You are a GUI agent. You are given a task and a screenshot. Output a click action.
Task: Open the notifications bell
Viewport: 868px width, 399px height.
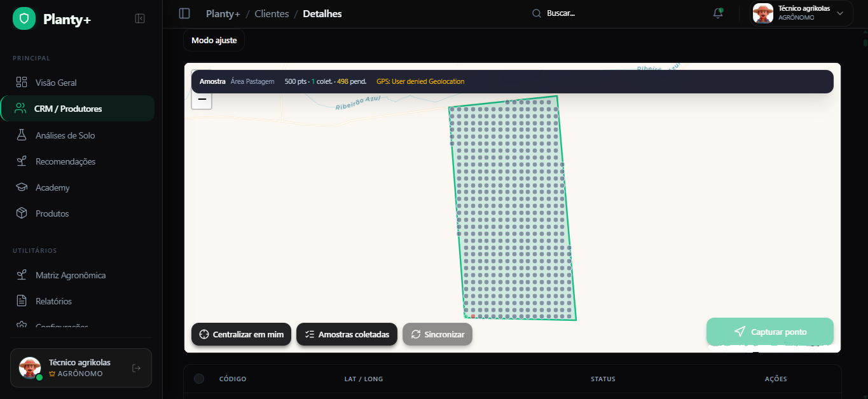[718, 13]
